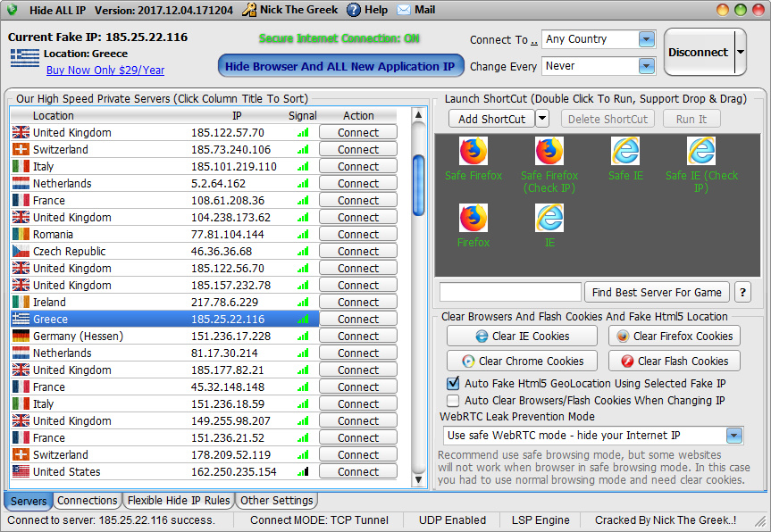Click Find Best Server For Game button
The height and width of the screenshot is (532, 771).
[x=657, y=293]
